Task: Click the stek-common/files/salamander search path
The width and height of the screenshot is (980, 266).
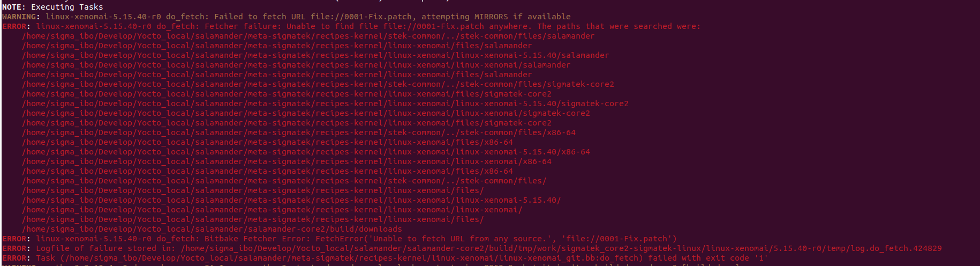Action: [308, 36]
